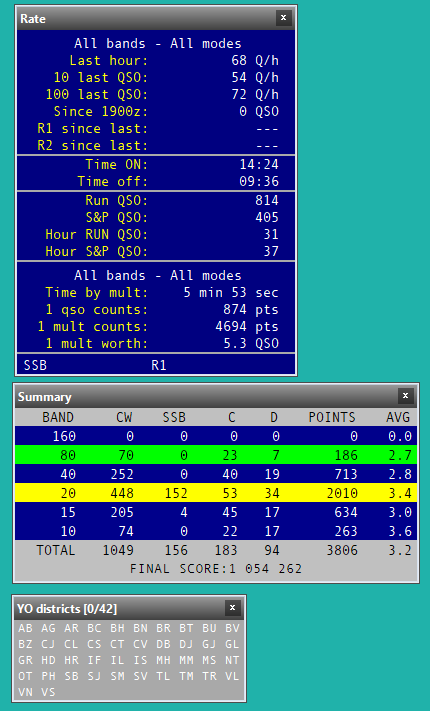The image size is (430, 711).
Task: Select the GR district
Action: 25,660
